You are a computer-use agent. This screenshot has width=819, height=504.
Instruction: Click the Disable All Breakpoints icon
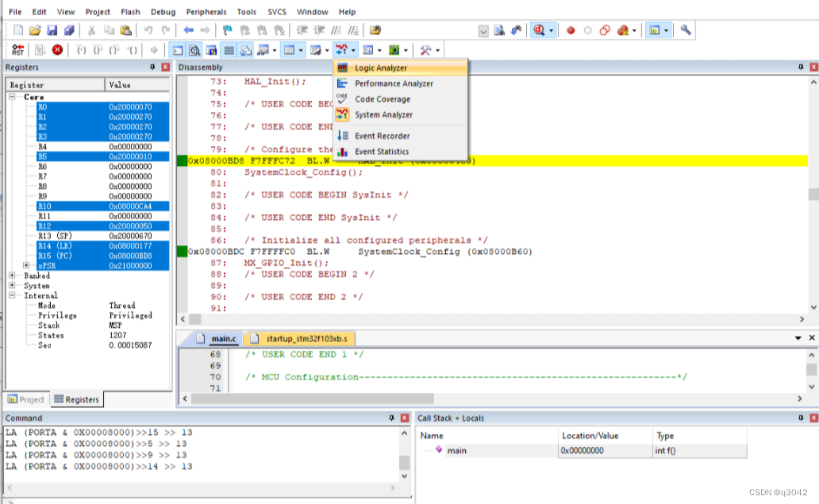605,30
